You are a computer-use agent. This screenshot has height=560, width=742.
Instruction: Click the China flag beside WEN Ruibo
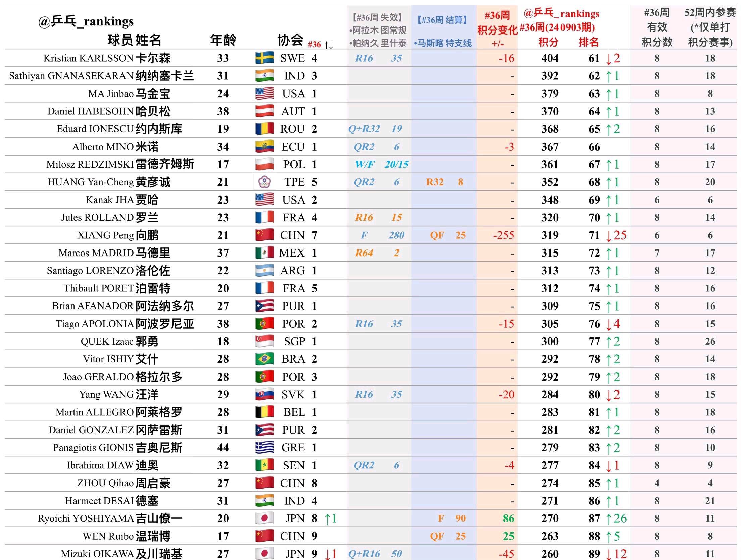[264, 536]
